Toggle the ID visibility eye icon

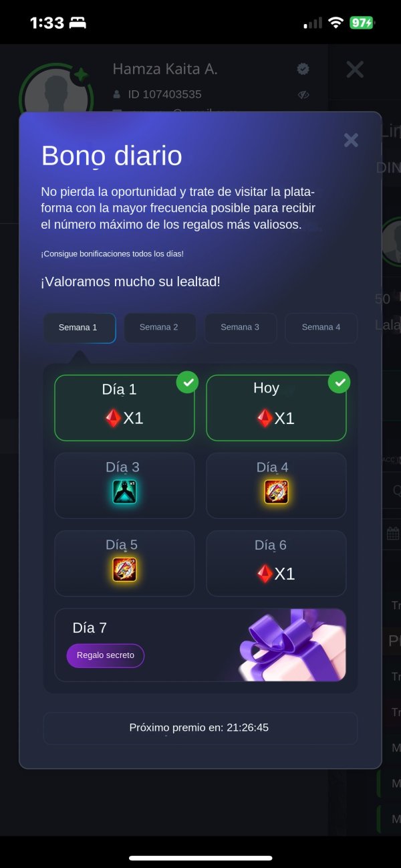[303, 95]
